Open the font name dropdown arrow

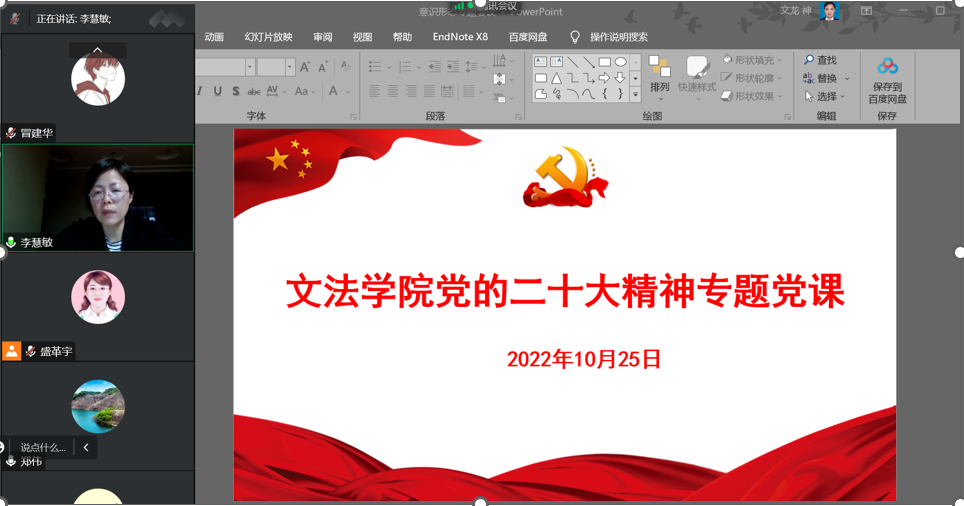249,67
